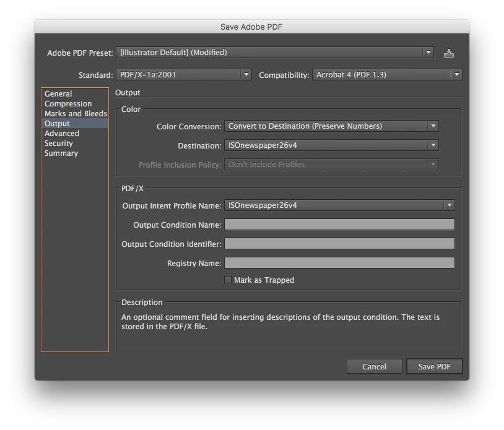Expand the Standard dropdown menu
This screenshot has height=430, width=504.
[x=183, y=75]
